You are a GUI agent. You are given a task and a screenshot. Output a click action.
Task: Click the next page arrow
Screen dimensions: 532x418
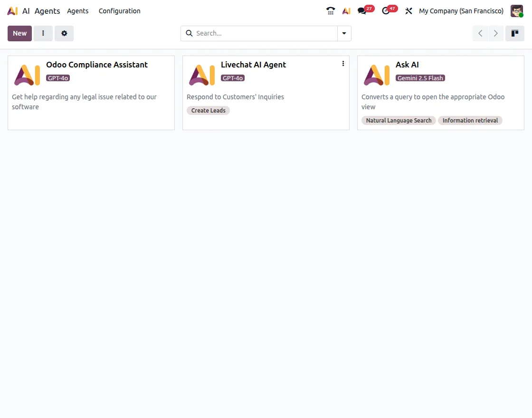495,33
